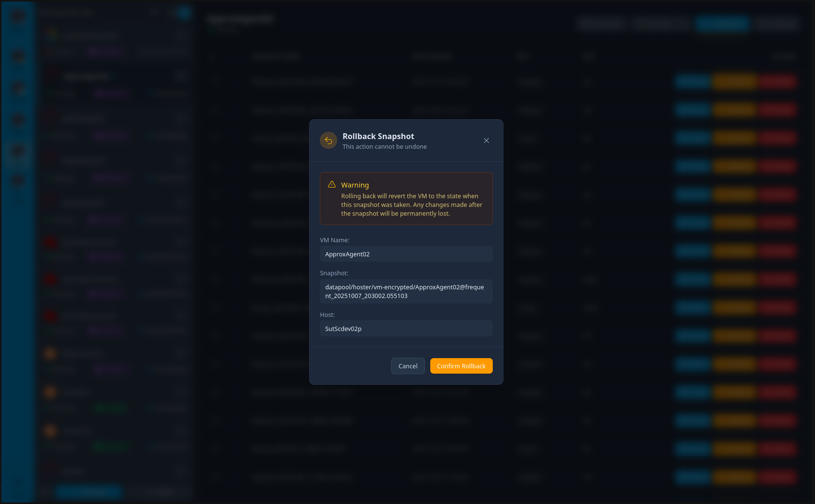The height and width of the screenshot is (504, 815).
Task: Expand the chevron on the first sidebar VM group
Action: pos(181,35)
